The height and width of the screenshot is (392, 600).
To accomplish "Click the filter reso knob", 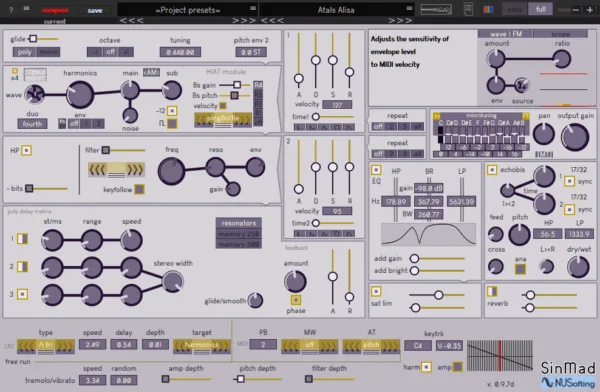I will (x=215, y=167).
